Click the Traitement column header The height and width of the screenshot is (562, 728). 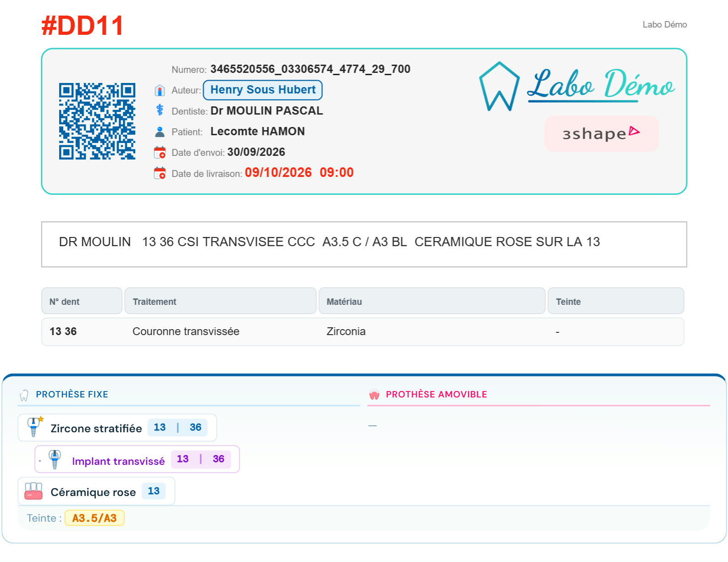[221, 301]
